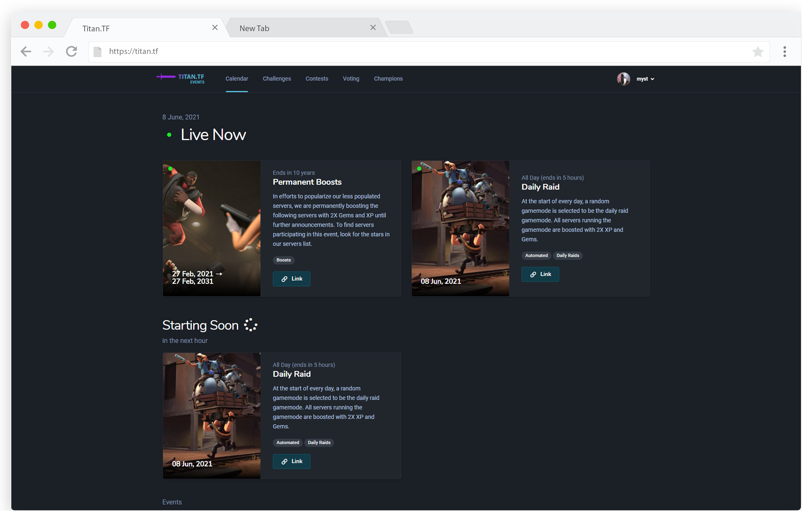This screenshot has height=524, width=812.
Task: Click the Ends in 10 years text
Action: (x=293, y=173)
